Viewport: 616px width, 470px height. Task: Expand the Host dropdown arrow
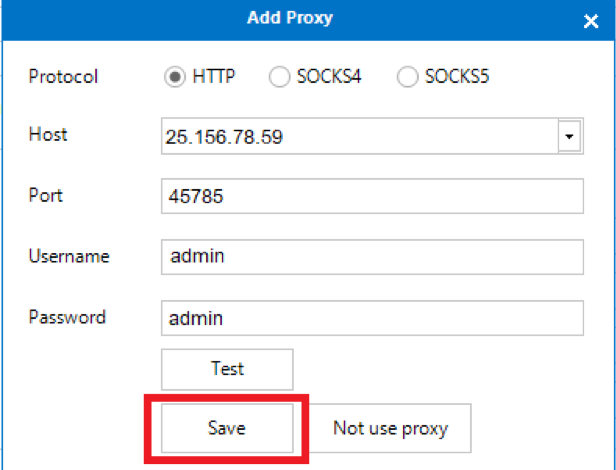[569, 136]
